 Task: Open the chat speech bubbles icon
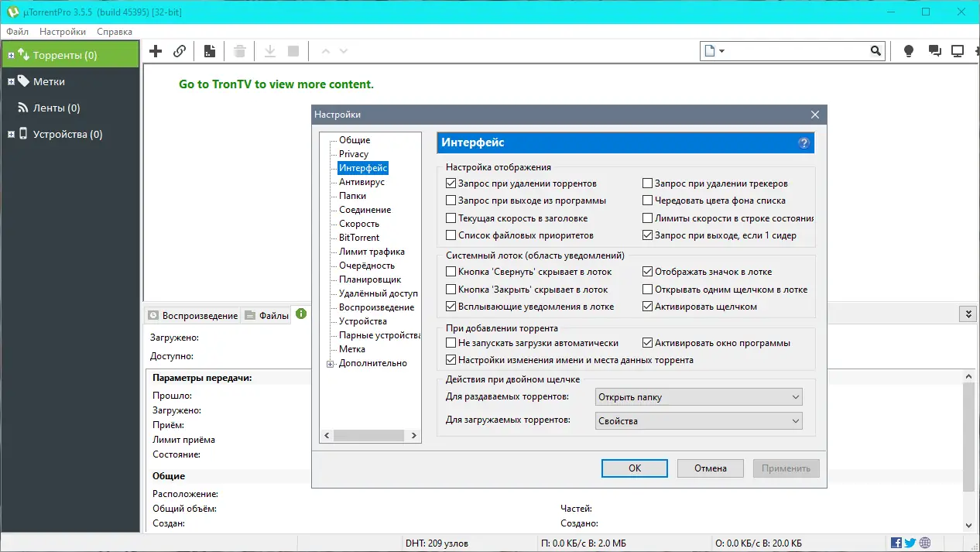pos(934,50)
